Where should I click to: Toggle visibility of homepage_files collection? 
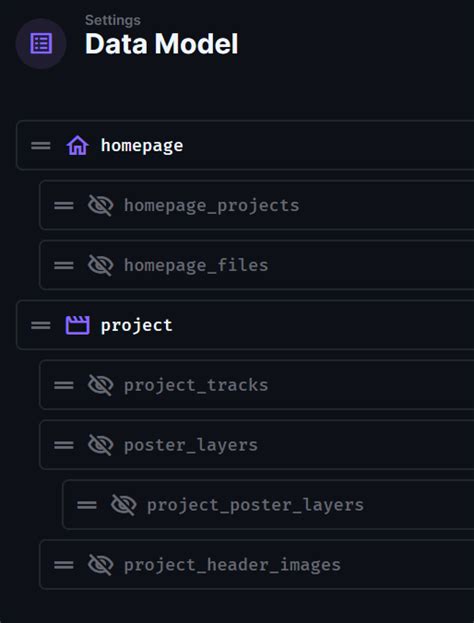click(x=101, y=265)
